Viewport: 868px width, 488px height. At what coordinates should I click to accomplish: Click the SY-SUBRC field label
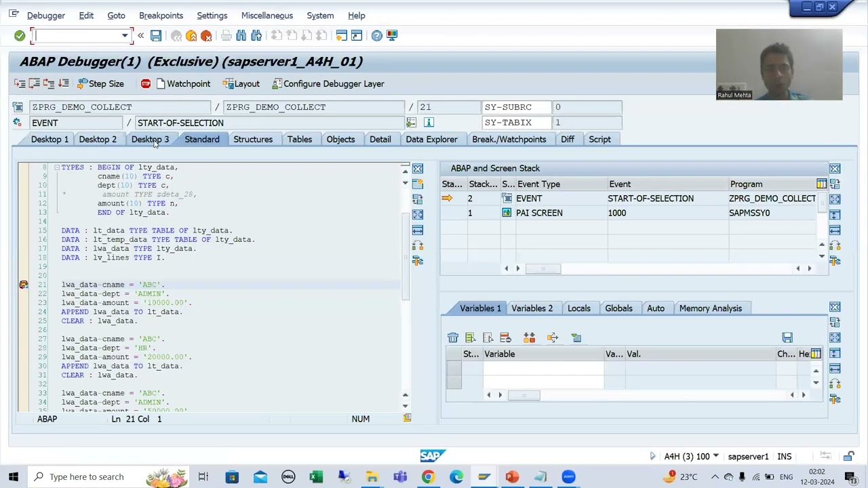tap(515, 107)
